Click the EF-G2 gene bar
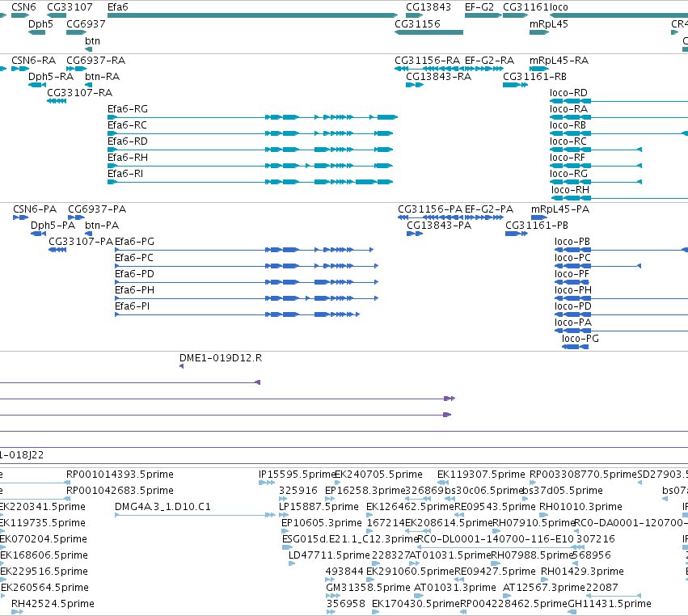This screenshot has width=688, height=616. (x=483, y=15)
